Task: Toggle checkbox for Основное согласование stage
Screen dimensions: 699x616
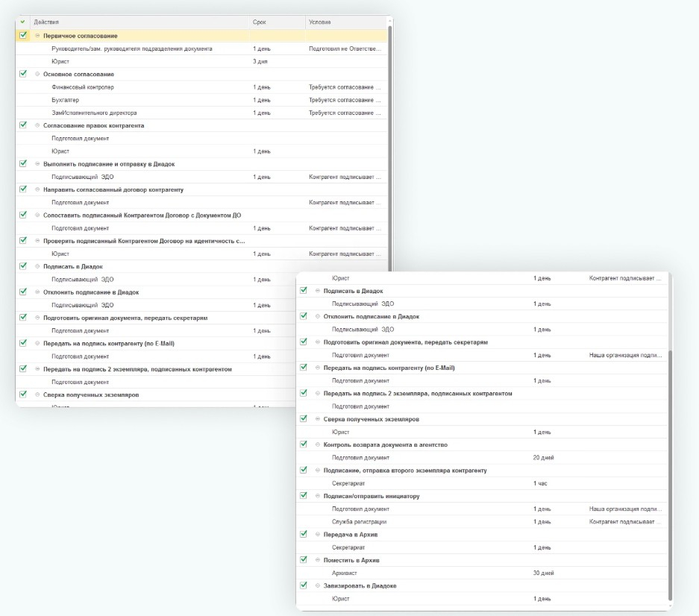Action: [23, 74]
